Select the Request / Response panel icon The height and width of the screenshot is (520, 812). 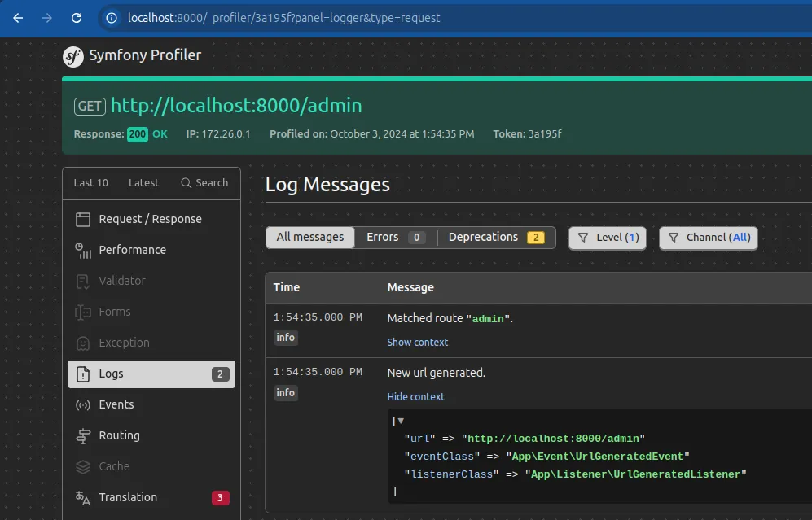pos(83,219)
